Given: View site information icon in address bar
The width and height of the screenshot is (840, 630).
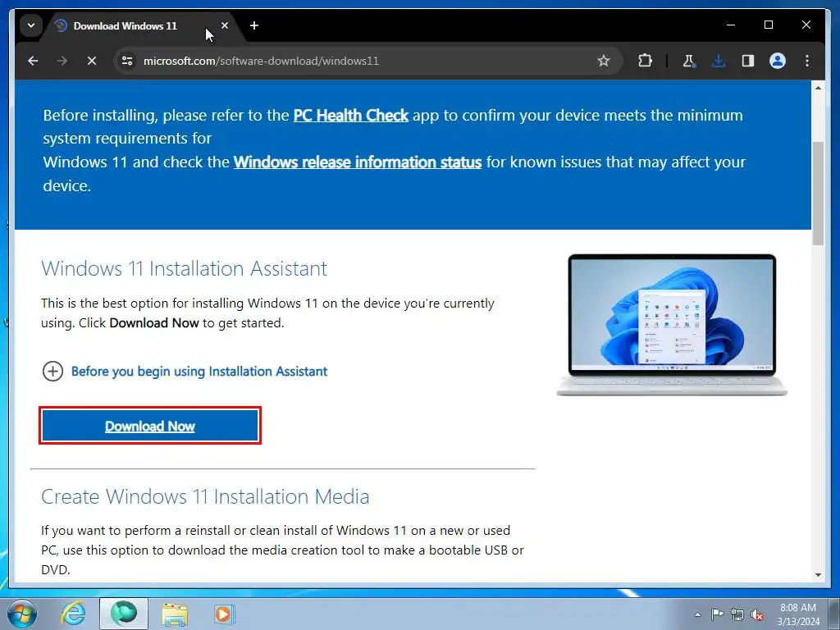Looking at the screenshot, I should [x=127, y=61].
